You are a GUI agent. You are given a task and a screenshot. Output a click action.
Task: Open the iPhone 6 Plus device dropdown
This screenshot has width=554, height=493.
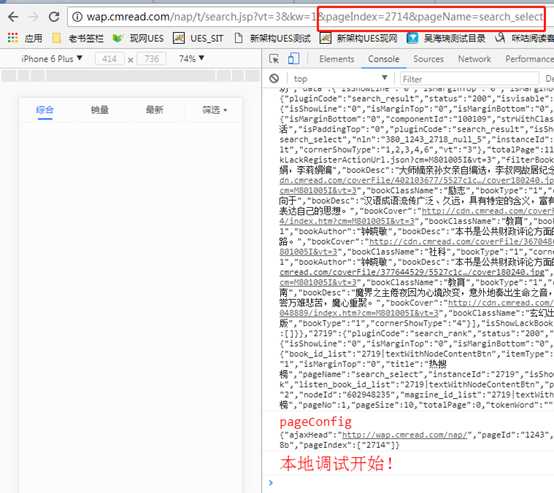click(52, 59)
